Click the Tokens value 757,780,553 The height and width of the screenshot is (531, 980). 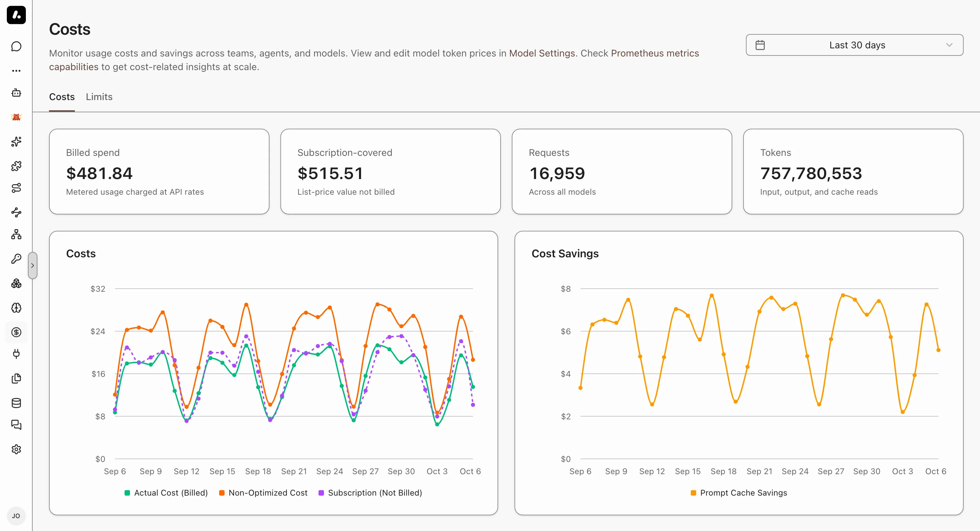tap(811, 174)
